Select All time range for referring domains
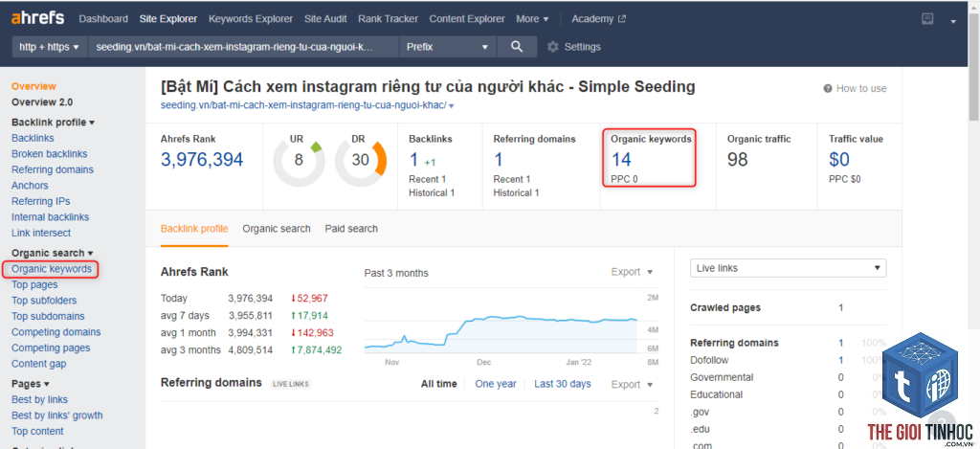The height and width of the screenshot is (449, 980). click(438, 384)
